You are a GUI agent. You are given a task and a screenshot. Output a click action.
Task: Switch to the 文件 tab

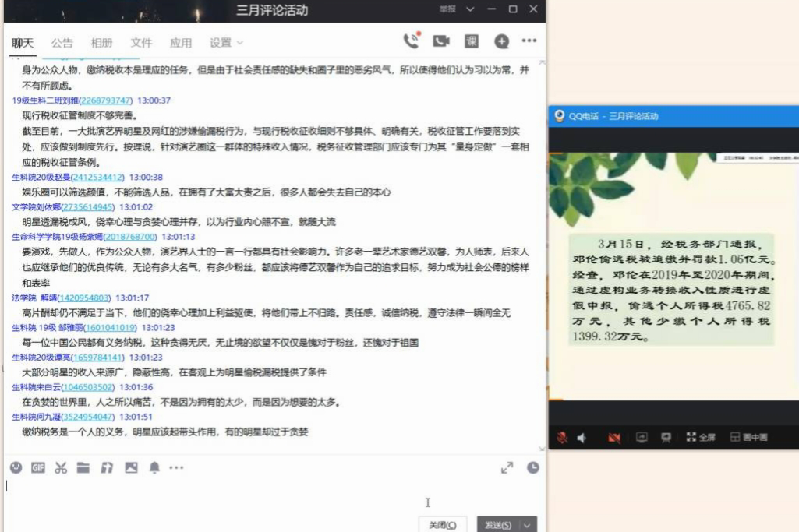[141, 43]
